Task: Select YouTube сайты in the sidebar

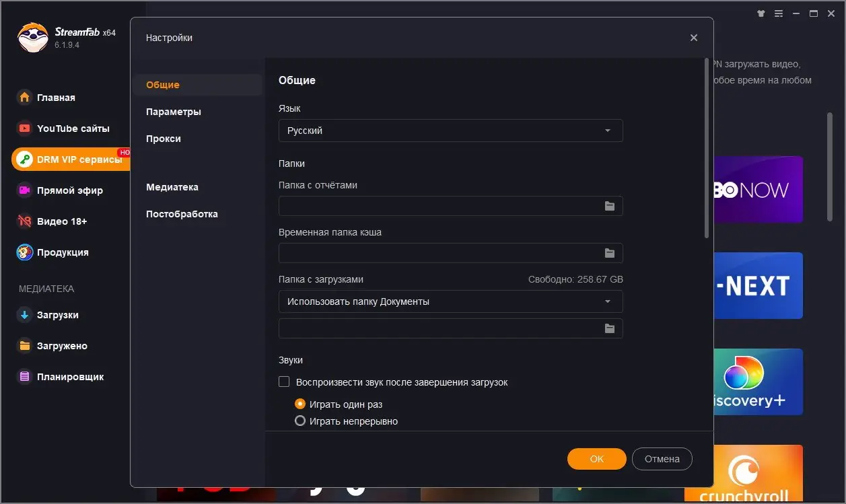Action: (65, 128)
